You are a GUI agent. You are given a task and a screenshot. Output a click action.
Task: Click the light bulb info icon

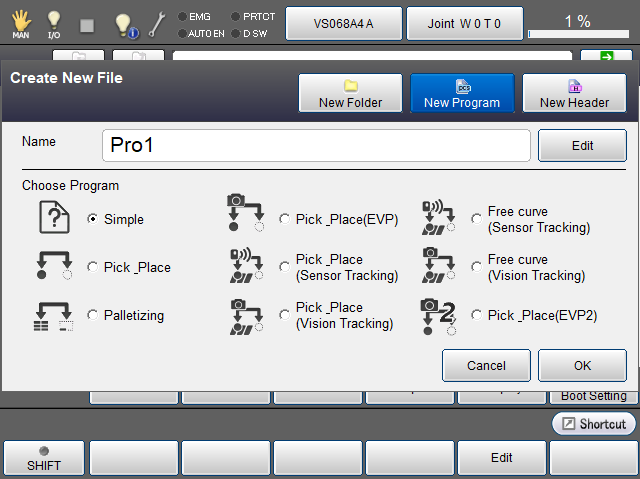tap(124, 24)
